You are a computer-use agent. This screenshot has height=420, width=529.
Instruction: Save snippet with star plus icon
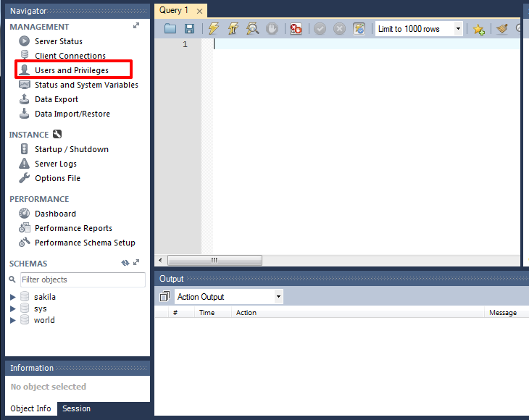479,29
